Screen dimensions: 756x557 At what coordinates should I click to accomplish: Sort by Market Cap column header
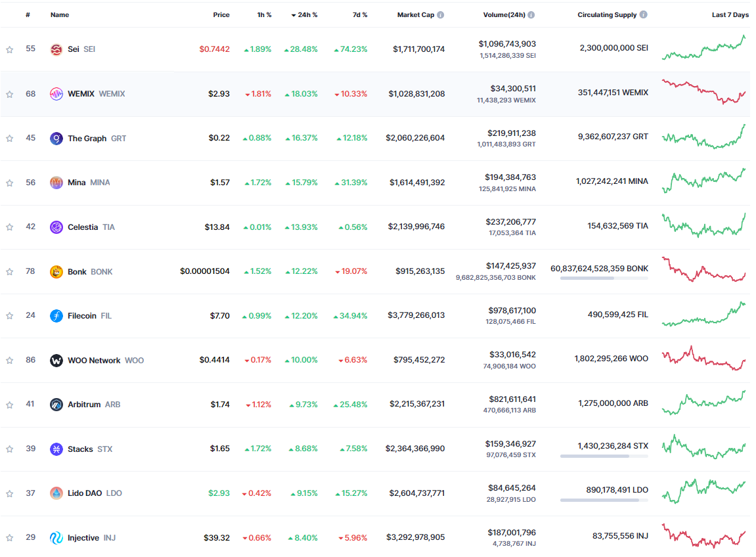(416, 15)
